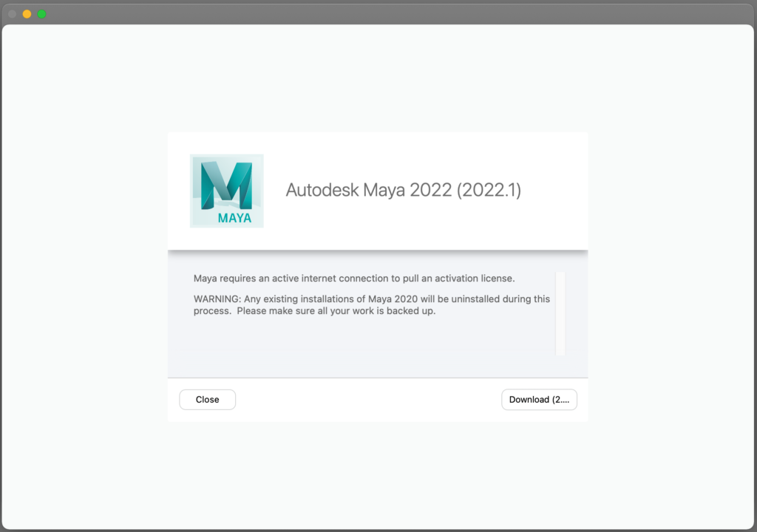
Task: Click the "Autodesk Maya 2022 (2022.1)" title
Action: [x=403, y=190]
